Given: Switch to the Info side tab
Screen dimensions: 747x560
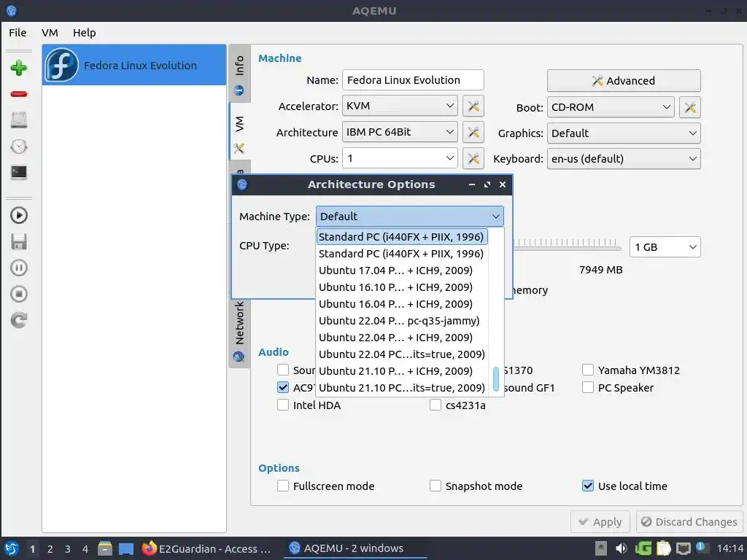Looking at the screenshot, I should point(239,74).
